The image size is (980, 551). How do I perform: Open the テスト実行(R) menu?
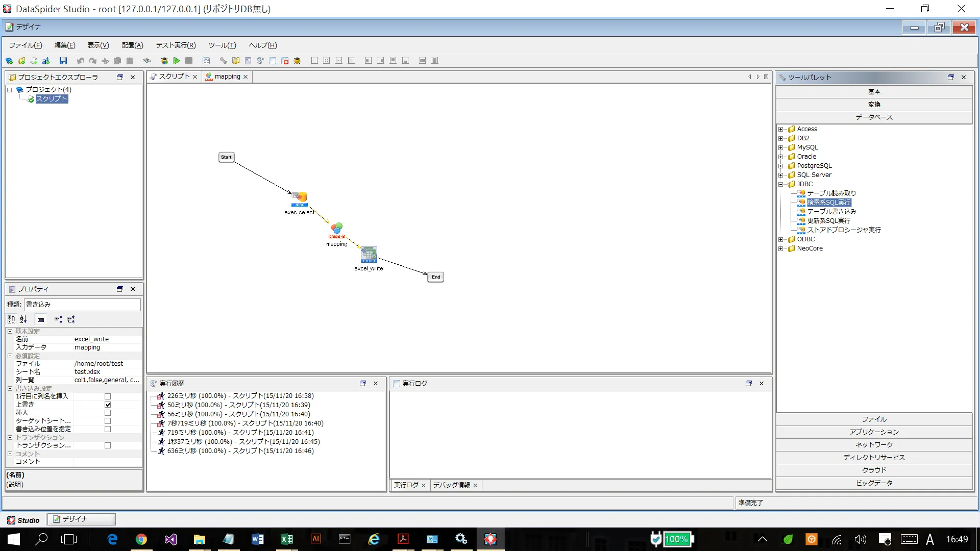point(176,45)
